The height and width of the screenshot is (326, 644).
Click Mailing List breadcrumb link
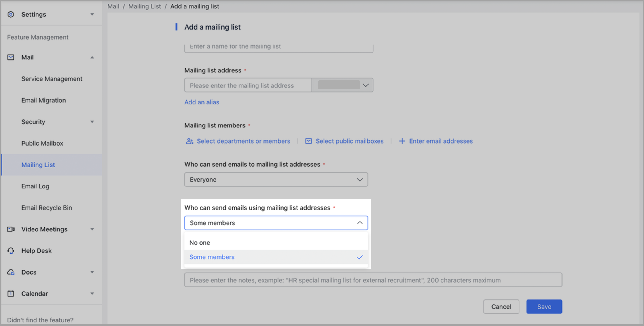pos(145,6)
